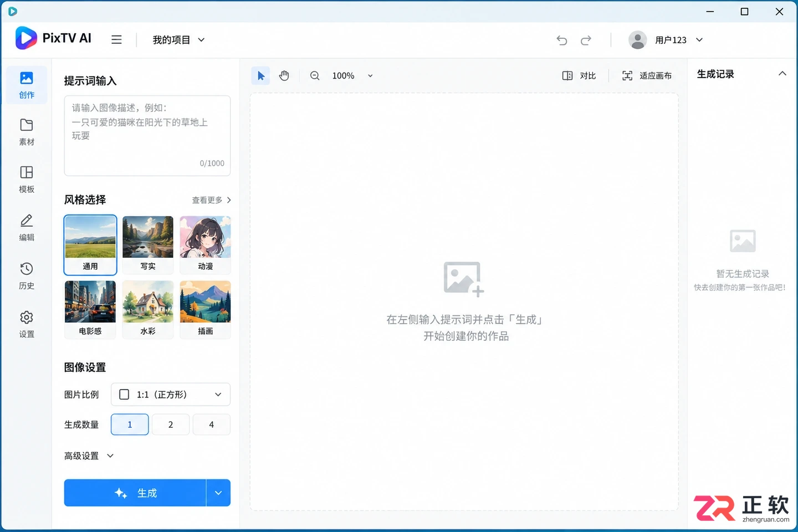Click the 查看更多 styles link
The width and height of the screenshot is (798, 532).
[212, 200]
